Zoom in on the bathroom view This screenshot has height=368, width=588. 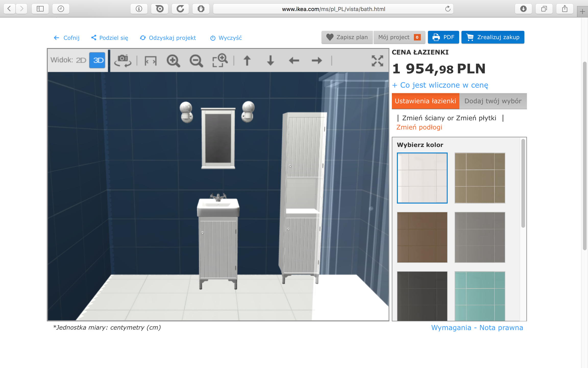[x=174, y=61]
